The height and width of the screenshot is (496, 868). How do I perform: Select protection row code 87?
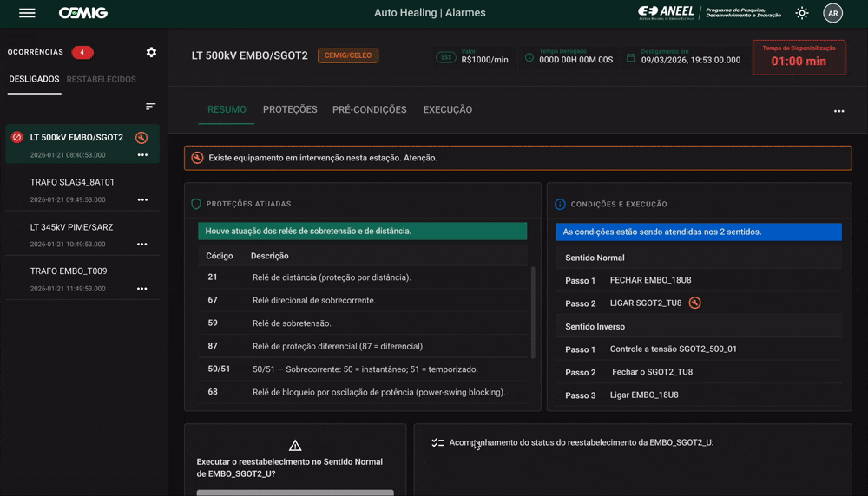coord(364,346)
